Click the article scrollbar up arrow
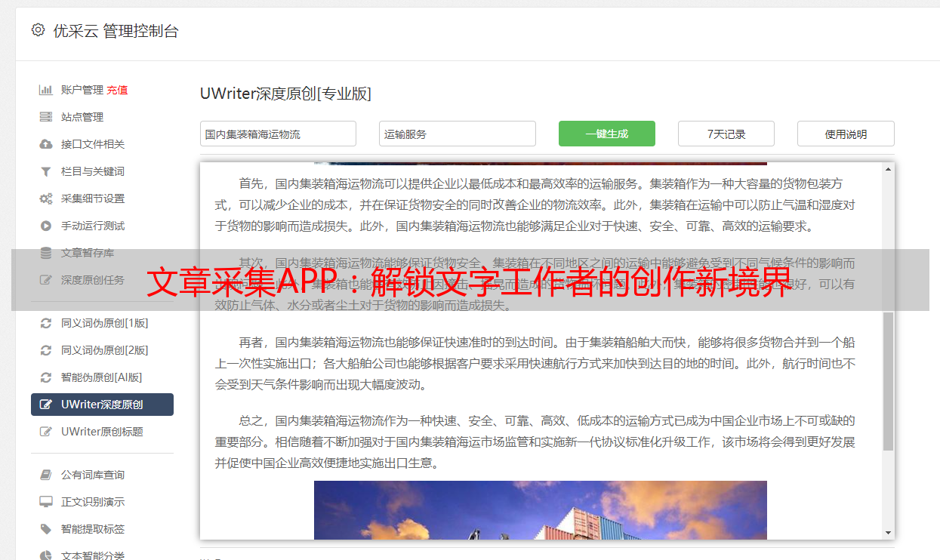 [888, 169]
